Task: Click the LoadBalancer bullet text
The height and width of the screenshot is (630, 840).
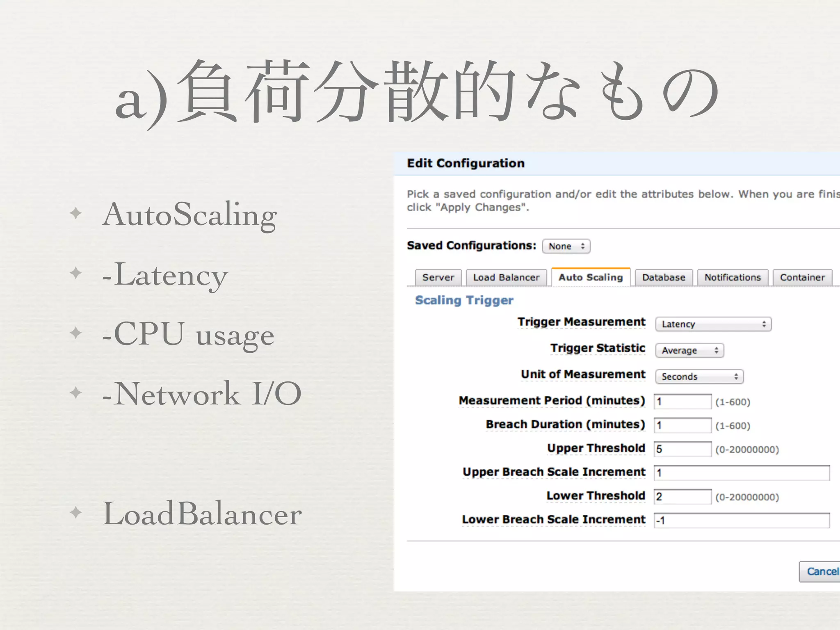Action: tap(202, 514)
